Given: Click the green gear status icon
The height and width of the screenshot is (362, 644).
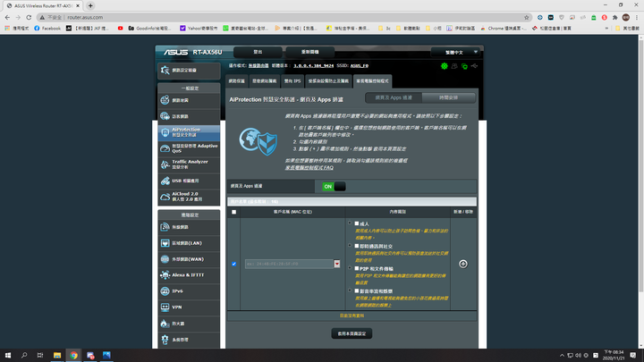Looking at the screenshot, I should [445, 65].
